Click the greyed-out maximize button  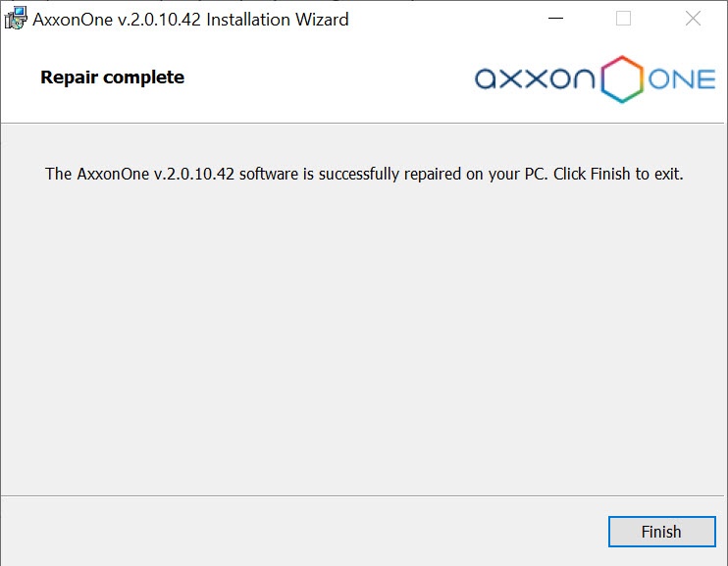[623, 19]
